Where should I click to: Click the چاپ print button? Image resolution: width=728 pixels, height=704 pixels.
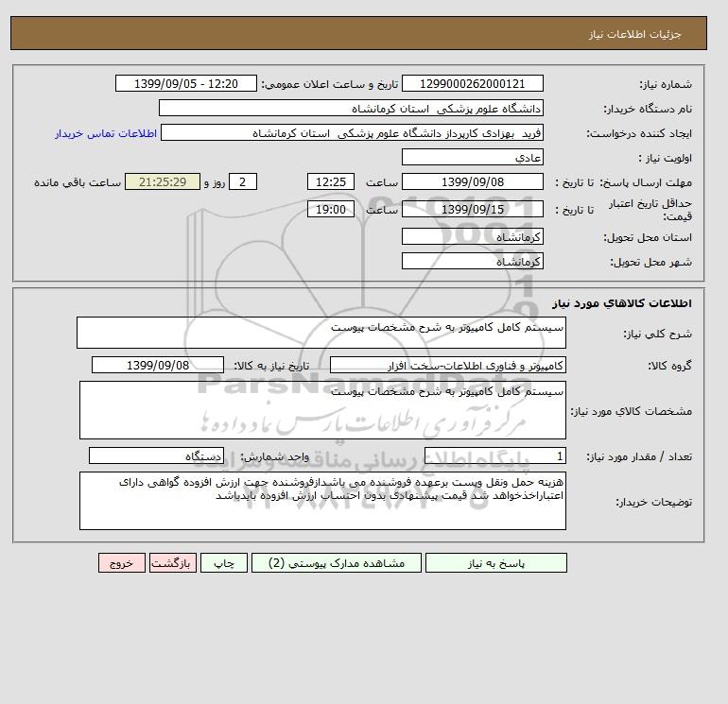[224, 563]
